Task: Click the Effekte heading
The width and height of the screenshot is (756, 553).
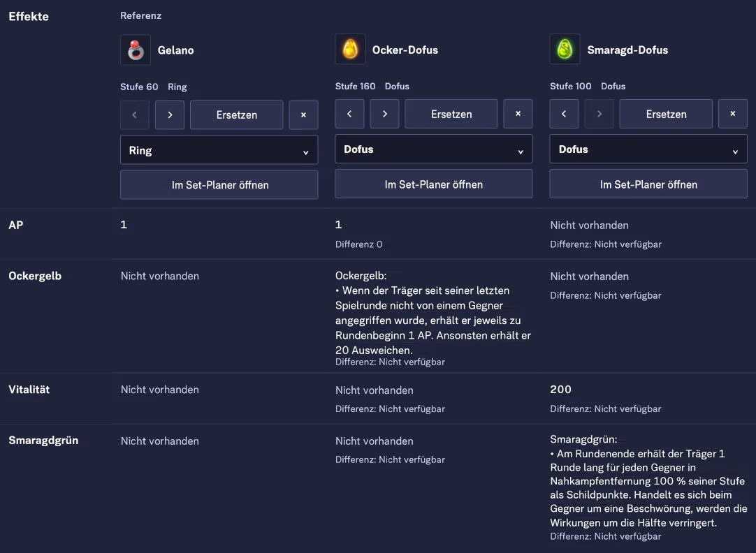Action: tap(29, 16)
